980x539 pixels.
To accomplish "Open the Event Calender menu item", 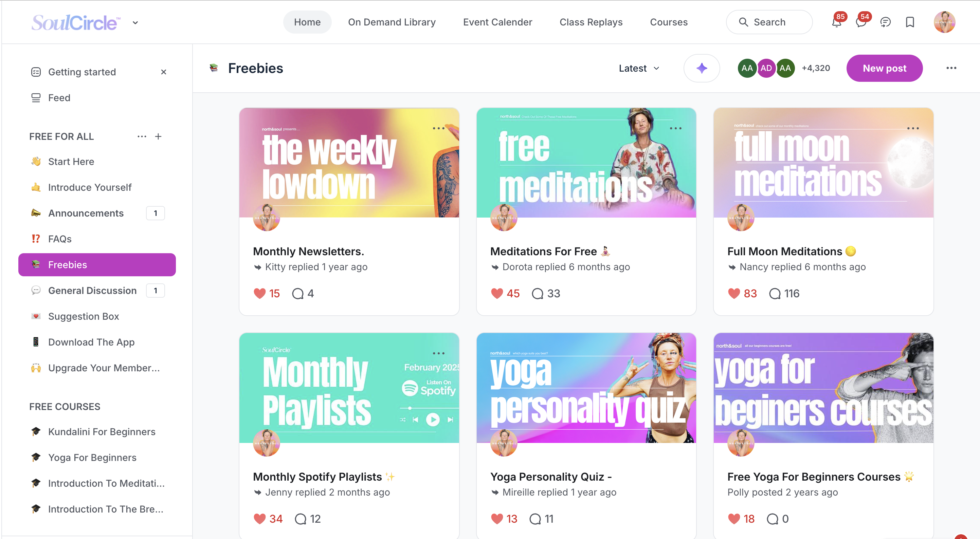I will point(497,22).
